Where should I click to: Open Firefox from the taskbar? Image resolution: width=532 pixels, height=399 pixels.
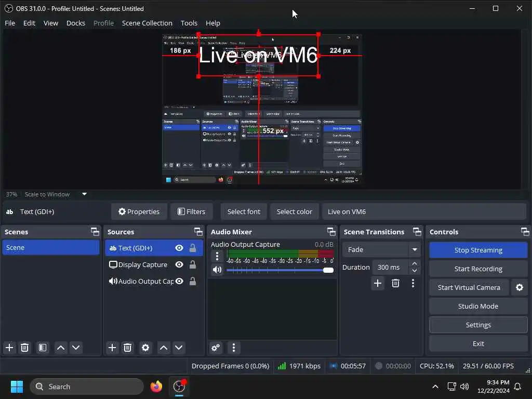pyautogui.click(x=156, y=387)
